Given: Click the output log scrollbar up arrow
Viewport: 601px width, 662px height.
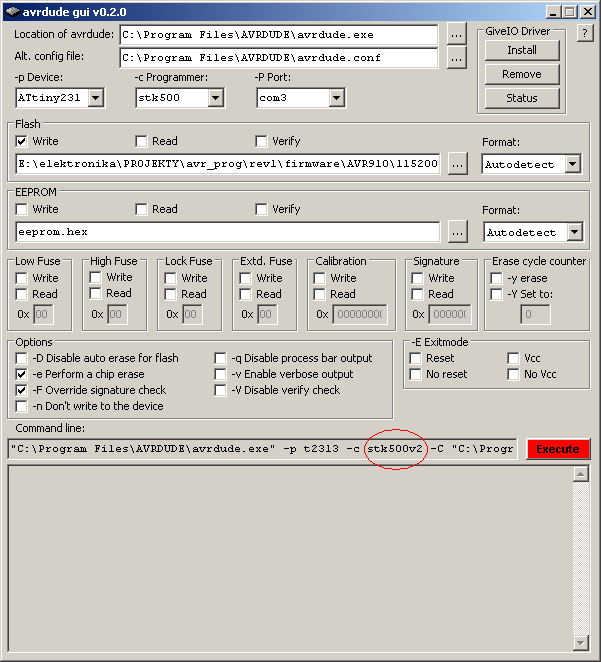Looking at the screenshot, I should (x=581, y=475).
